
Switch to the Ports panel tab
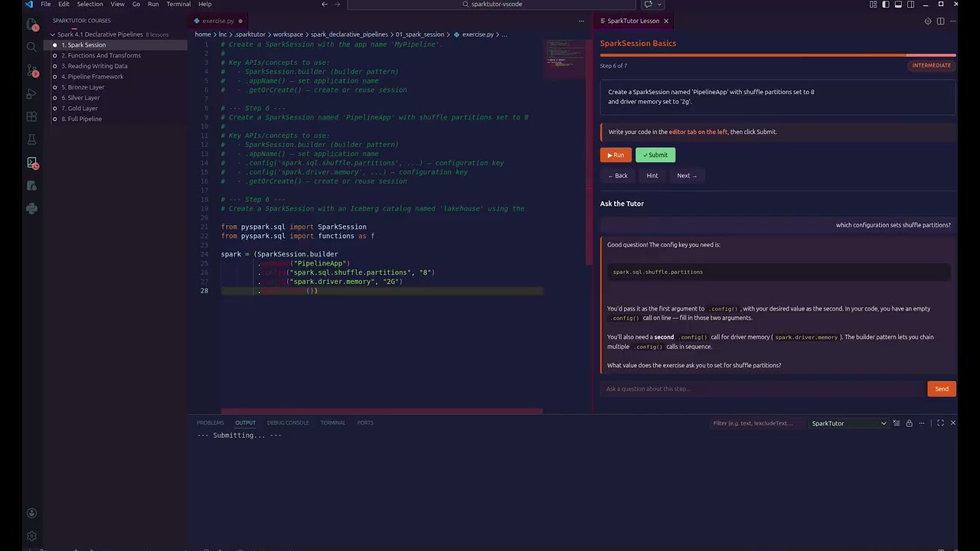pos(365,422)
